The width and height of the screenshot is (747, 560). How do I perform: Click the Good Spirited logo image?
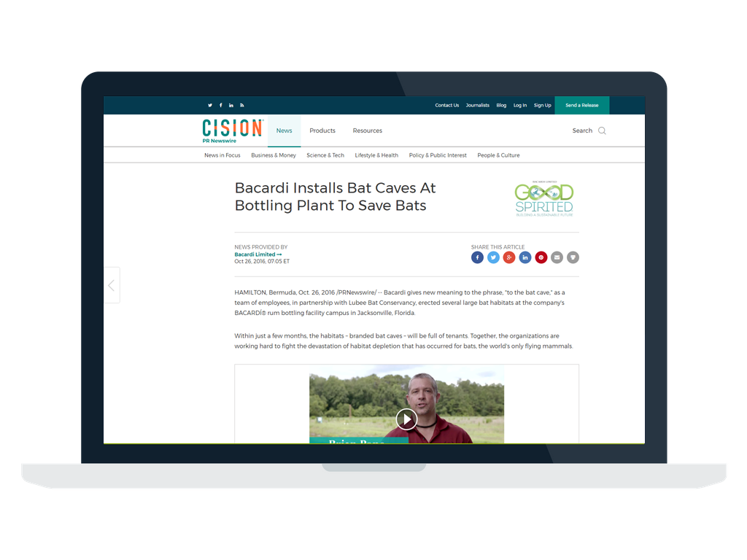[543, 197]
